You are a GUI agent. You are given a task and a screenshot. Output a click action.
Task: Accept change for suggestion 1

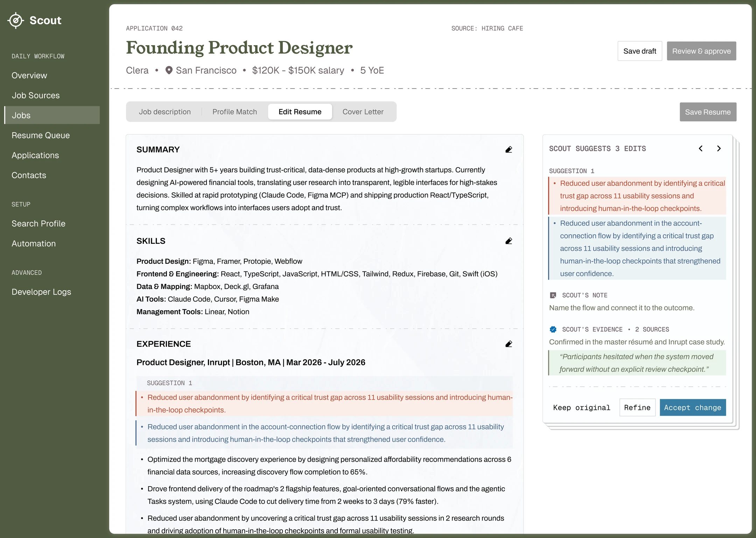(x=693, y=408)
